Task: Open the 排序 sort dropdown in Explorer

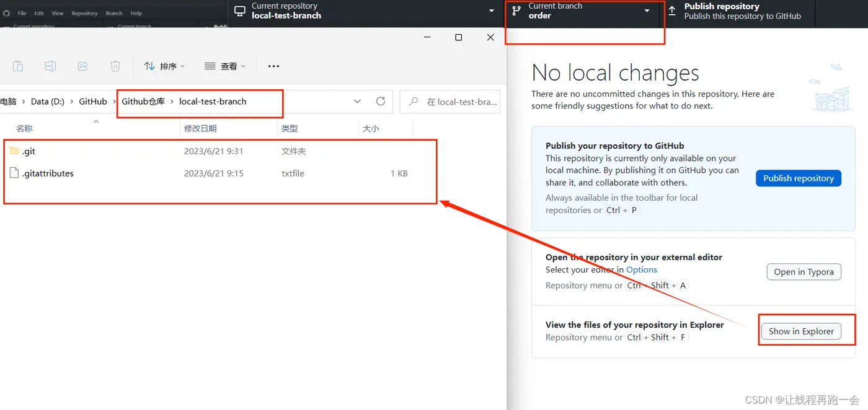Action: click(x=164, y=66)
